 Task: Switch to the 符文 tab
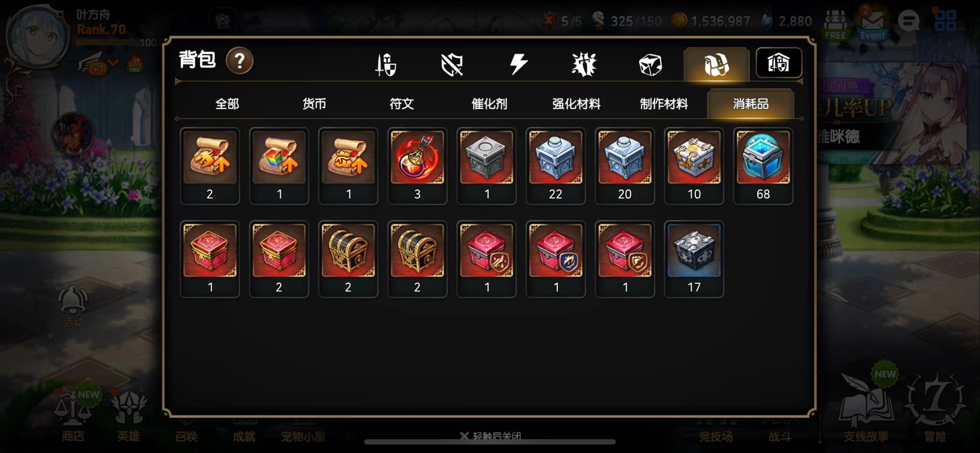(x=401, y=104)
